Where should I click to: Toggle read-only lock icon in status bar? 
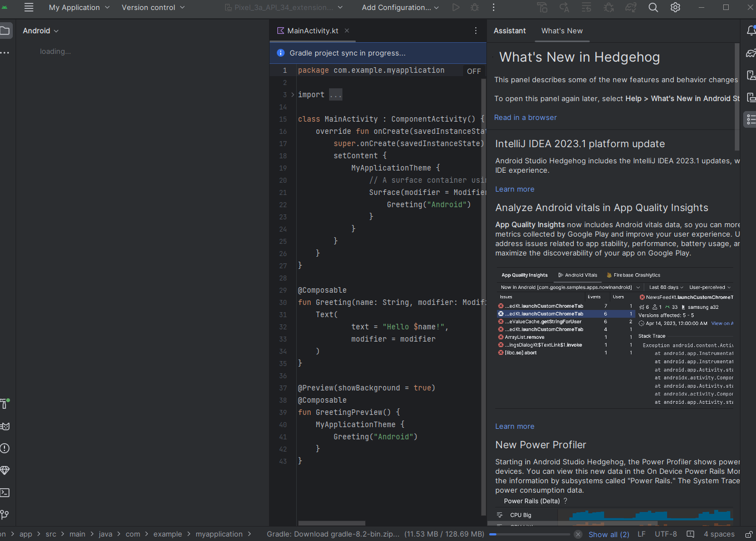point(749,534)
